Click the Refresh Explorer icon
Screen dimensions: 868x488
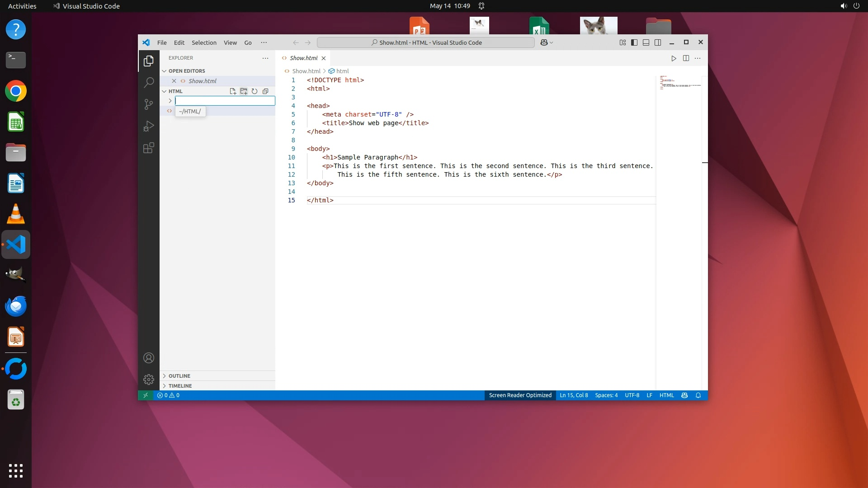click(255, 91)
